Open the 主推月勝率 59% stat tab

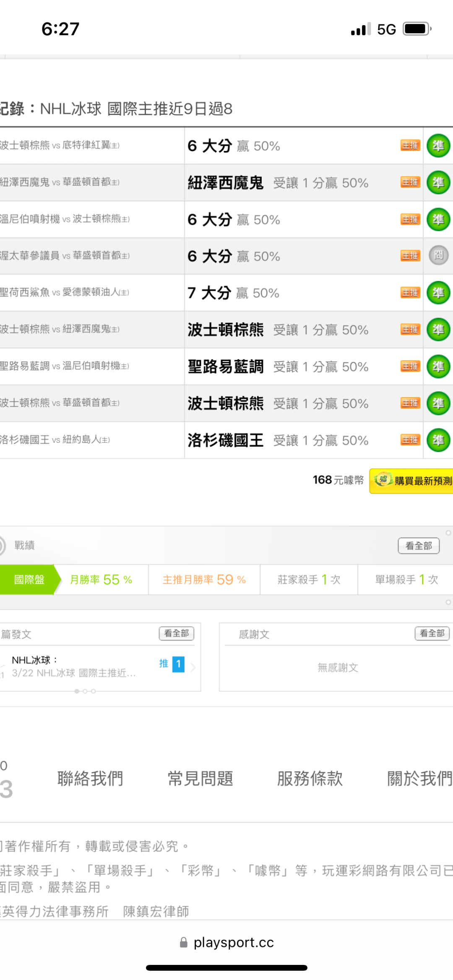pos(204,580)
